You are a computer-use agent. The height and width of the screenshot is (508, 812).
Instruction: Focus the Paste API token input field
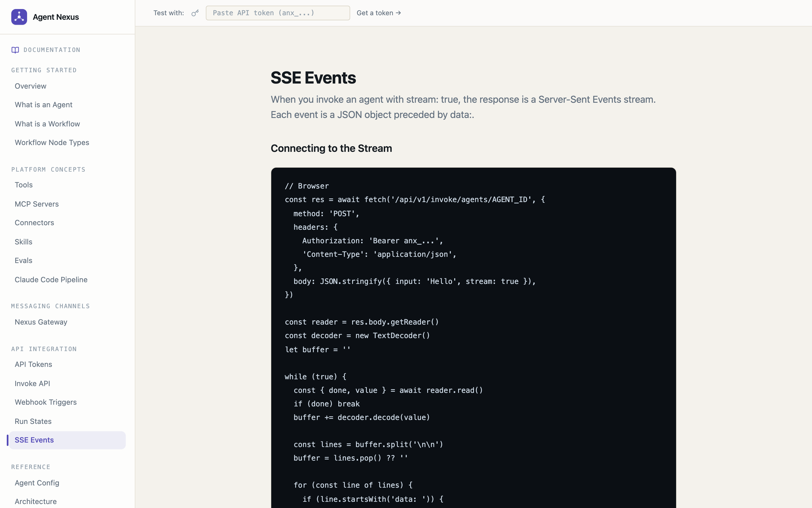(278, 13)
